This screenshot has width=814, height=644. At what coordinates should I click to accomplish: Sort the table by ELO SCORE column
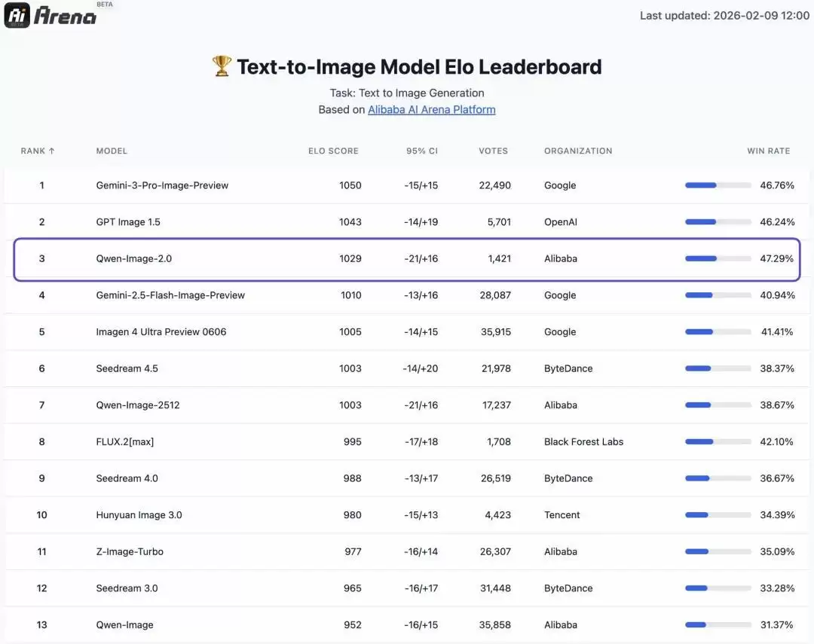click(x=333, y=151)
